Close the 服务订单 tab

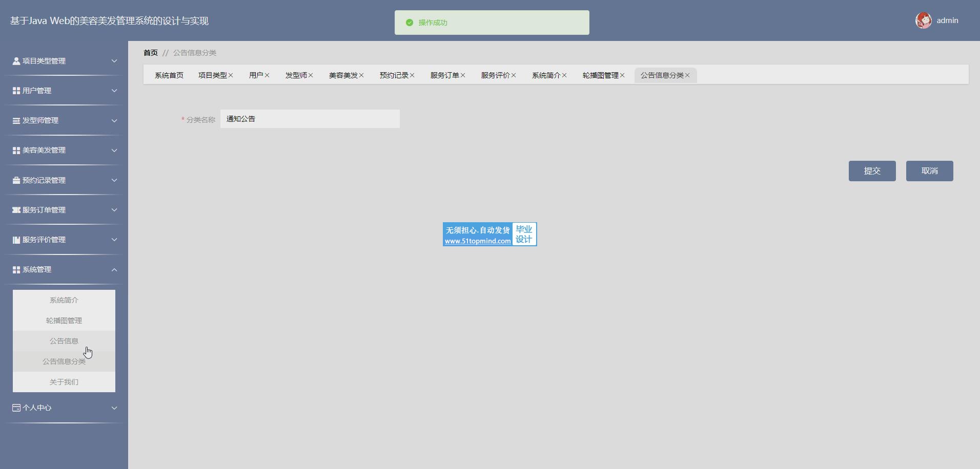tap(463, 75)
